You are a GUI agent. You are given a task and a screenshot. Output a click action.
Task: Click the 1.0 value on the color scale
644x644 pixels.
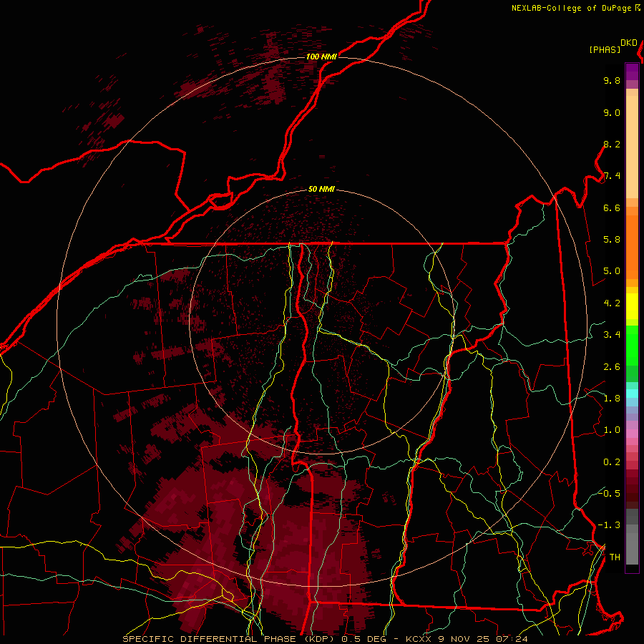pyautogui.click(x=612, y=430)
